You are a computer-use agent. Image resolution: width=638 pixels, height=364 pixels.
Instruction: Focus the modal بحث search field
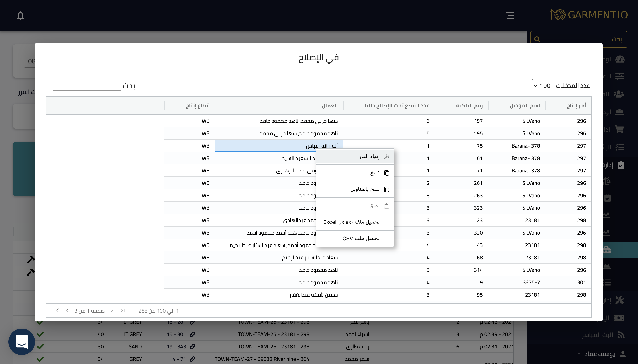[x=87, y=86]
